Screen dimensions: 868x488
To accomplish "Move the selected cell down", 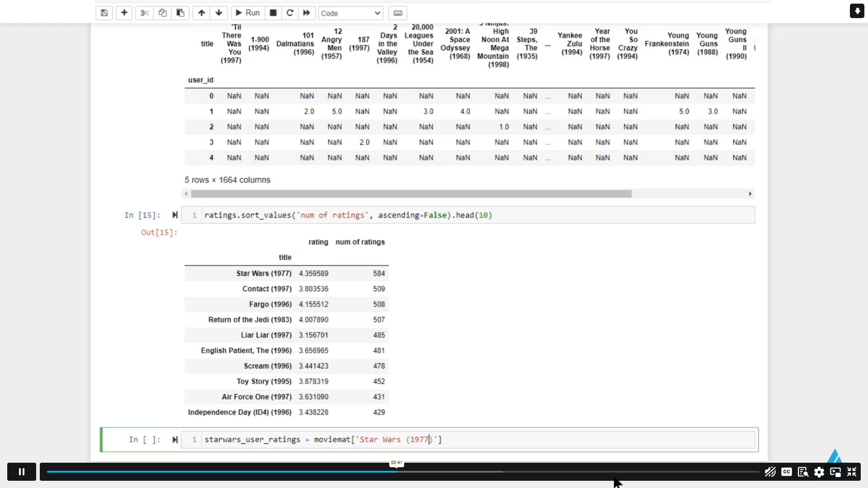I will [219, 13].
